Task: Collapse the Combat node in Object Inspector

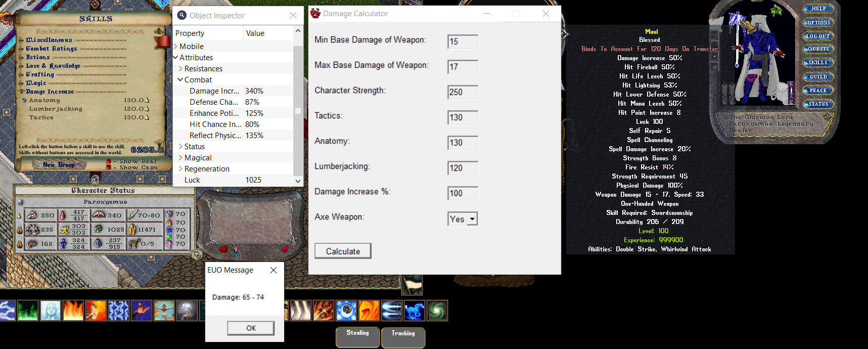Action: (x=180, y=80)
